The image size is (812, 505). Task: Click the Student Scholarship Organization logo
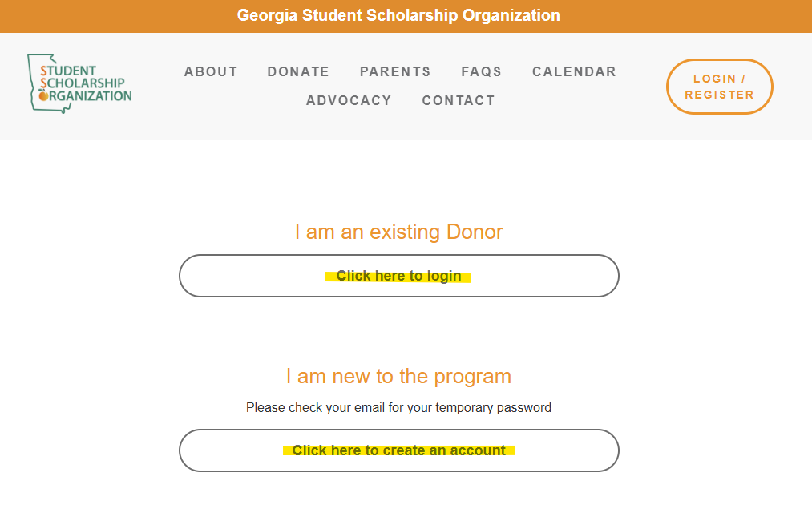[79, 83]
